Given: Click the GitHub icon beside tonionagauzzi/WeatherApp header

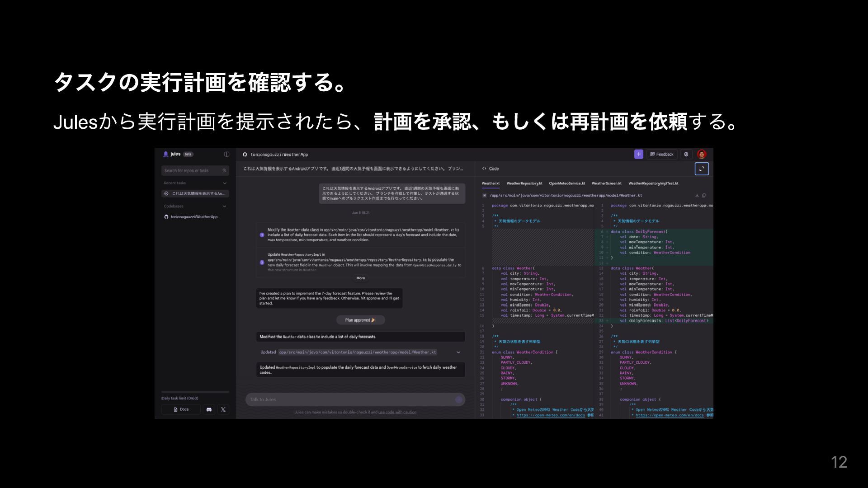Looking at the screenshot, I should coord(245,155).
